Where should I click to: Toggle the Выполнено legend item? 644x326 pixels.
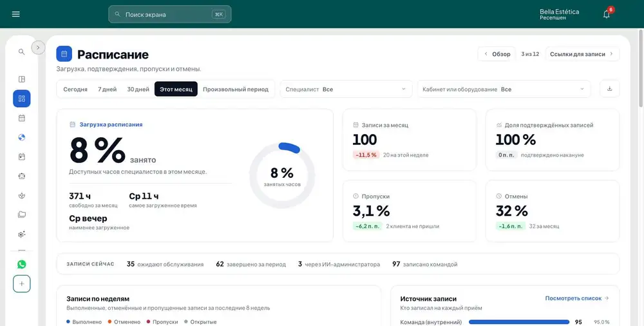pos(84,322)
